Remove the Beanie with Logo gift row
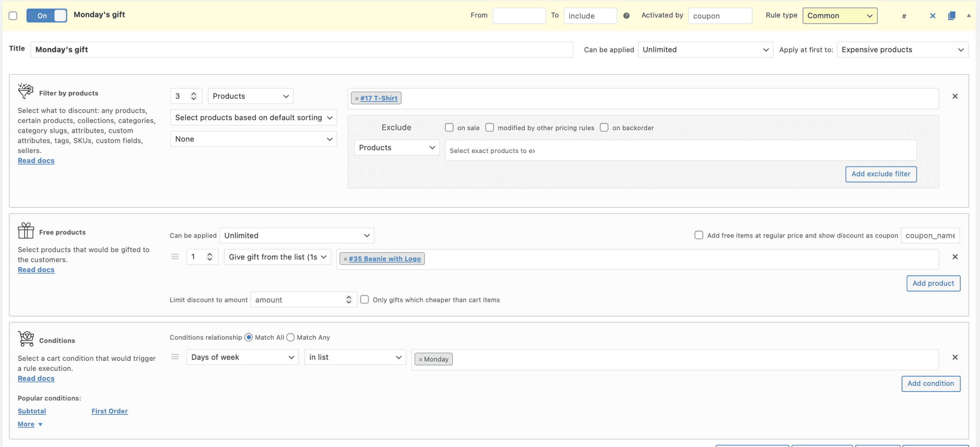980x447 pixels. coord(955,257)
